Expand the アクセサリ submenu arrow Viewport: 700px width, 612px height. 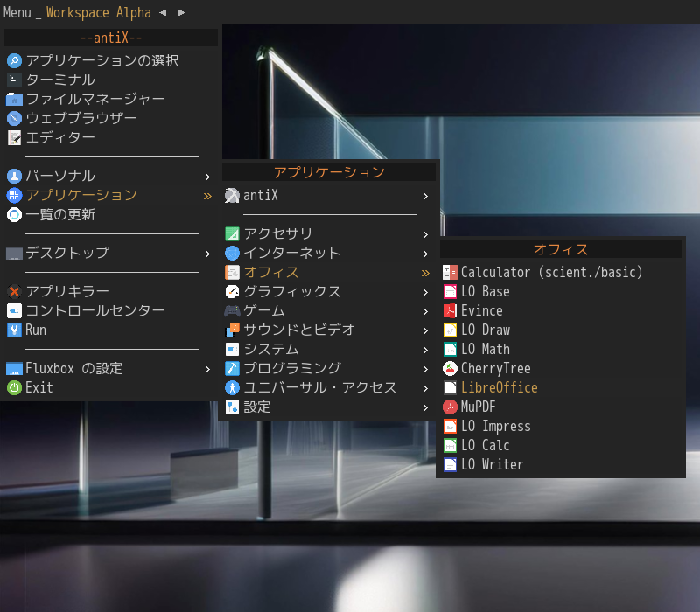coord(425,234)
